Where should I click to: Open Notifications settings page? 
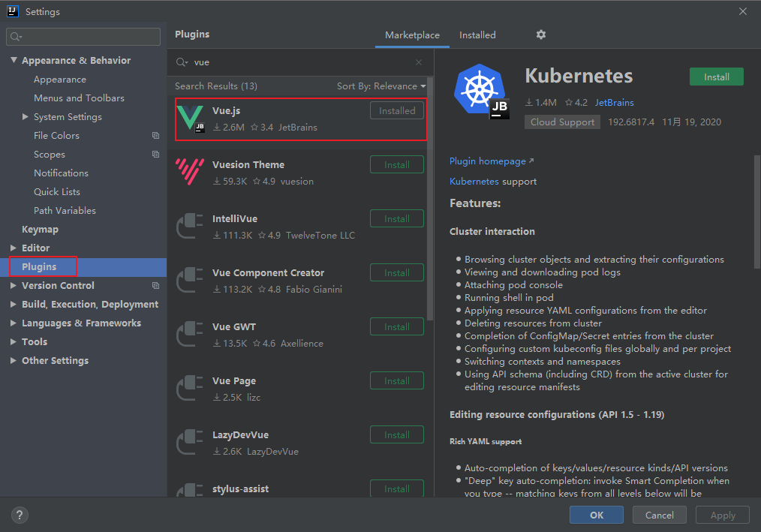(x=61, y=173)
